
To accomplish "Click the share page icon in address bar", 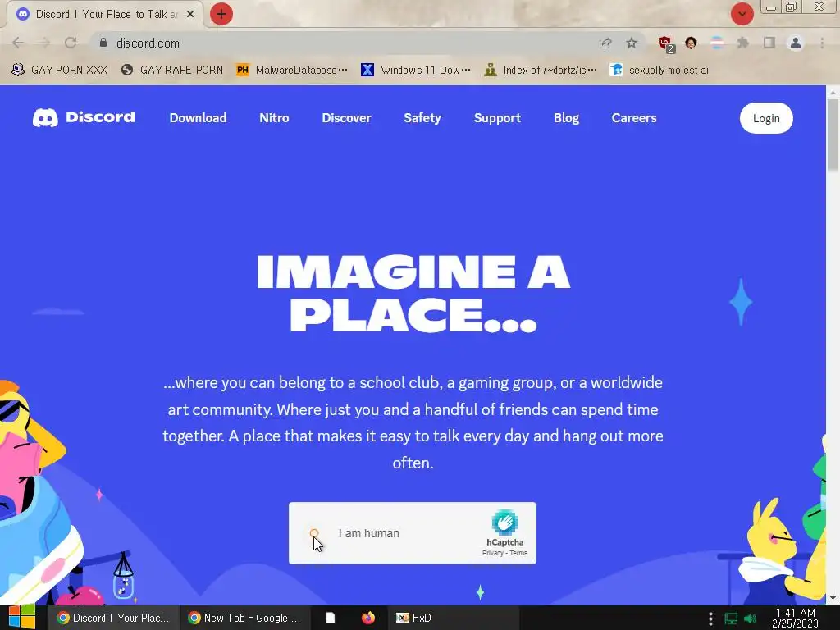I will click(605, 43).
